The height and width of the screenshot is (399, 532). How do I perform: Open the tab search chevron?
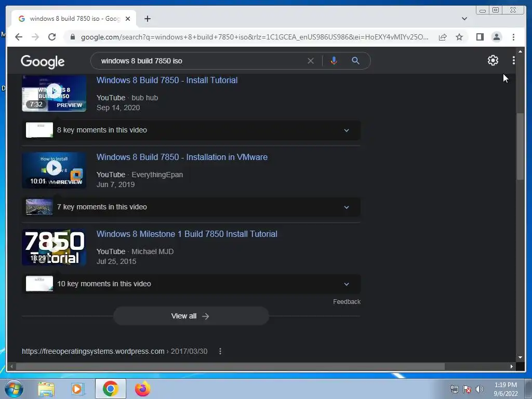click(x=464, y=19)
